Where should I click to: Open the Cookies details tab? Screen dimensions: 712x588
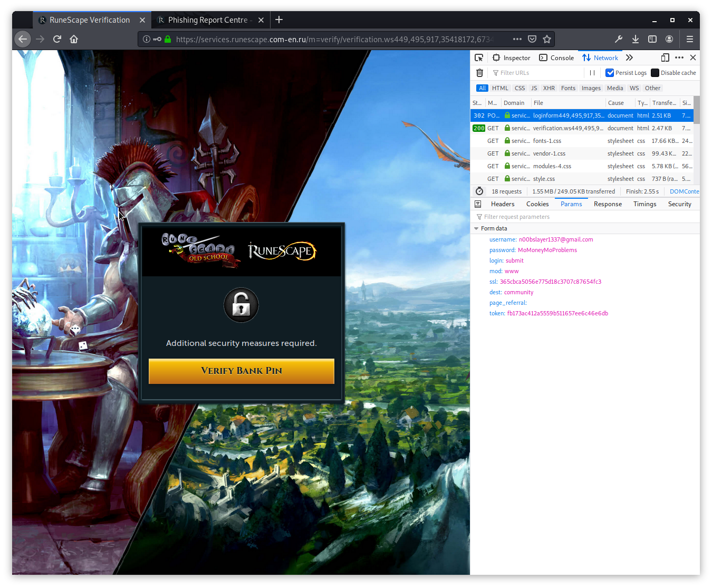(537, 204)
